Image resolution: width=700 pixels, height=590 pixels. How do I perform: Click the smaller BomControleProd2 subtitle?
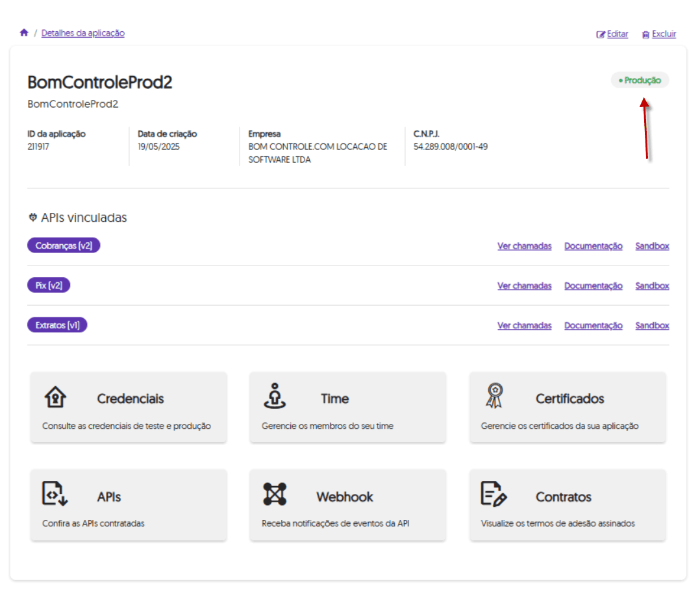pos(73,104)
